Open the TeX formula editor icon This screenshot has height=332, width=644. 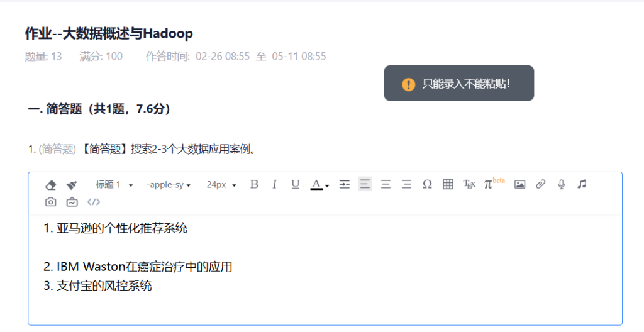click(469, 184)
